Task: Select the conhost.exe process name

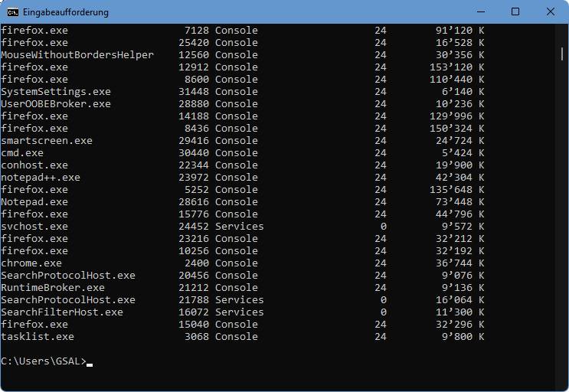Action: [34, 165]
